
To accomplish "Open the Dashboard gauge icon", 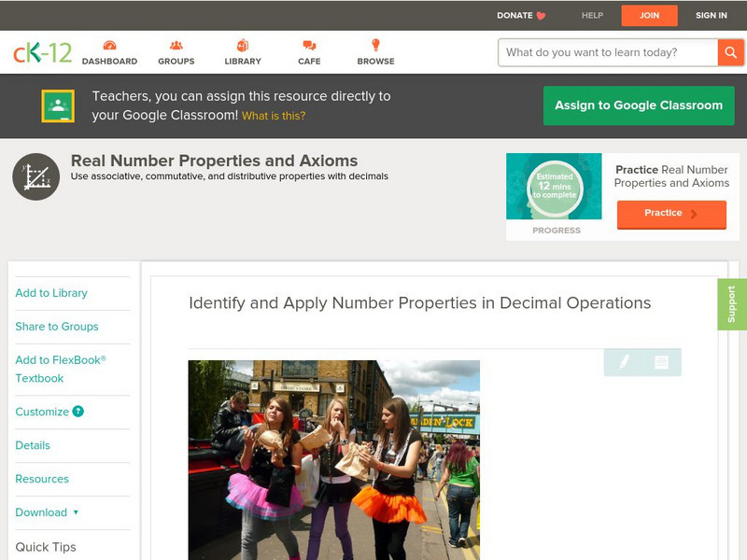I will click(109, 46).
